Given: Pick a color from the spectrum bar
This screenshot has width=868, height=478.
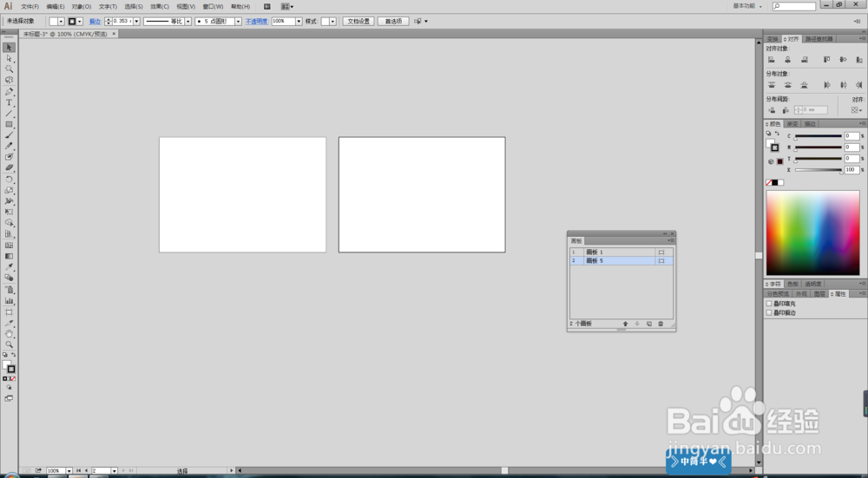Looking at the screenshot, I should tap(812, 232).
